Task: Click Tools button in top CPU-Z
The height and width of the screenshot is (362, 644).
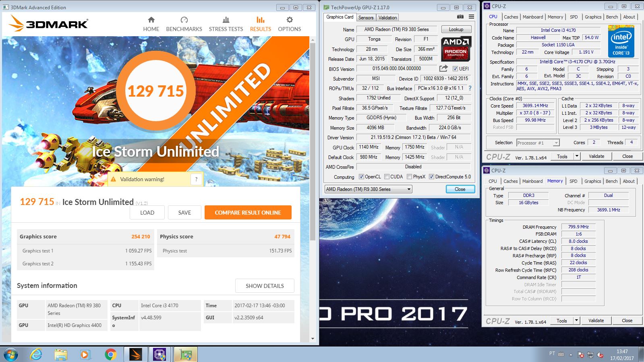Action: (562, 156)
